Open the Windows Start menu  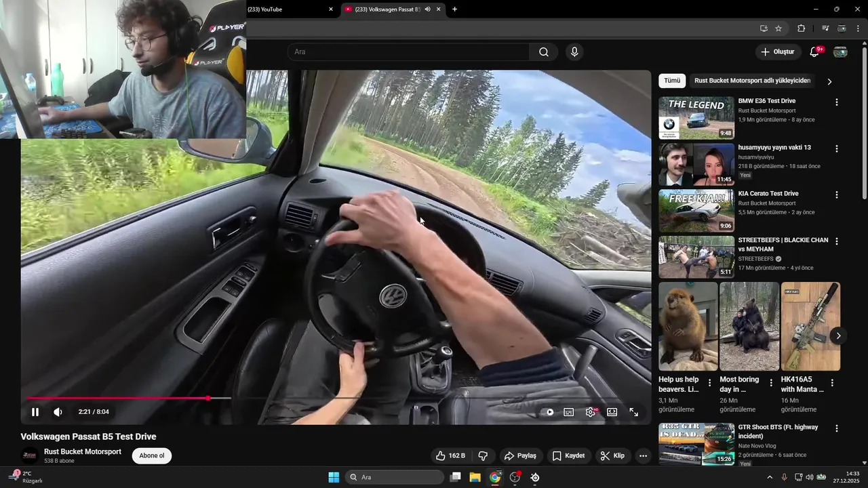tap(334, 477)
